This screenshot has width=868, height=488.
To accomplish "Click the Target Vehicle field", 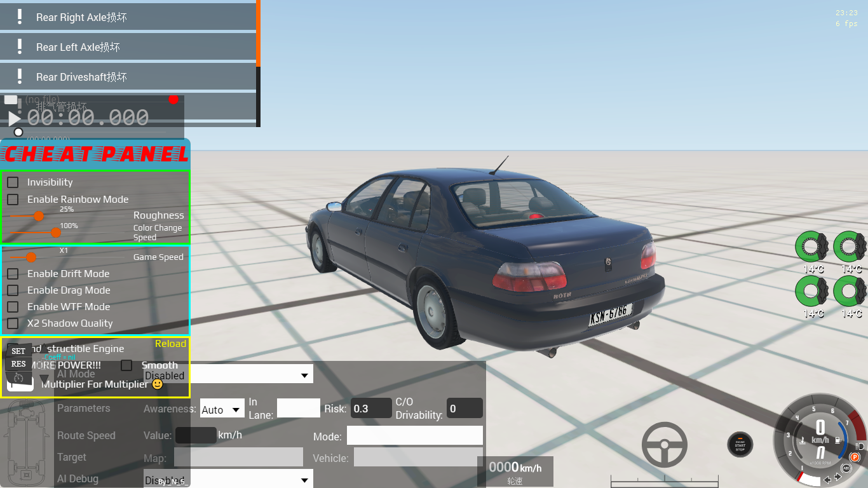I will tap(418, 457).
